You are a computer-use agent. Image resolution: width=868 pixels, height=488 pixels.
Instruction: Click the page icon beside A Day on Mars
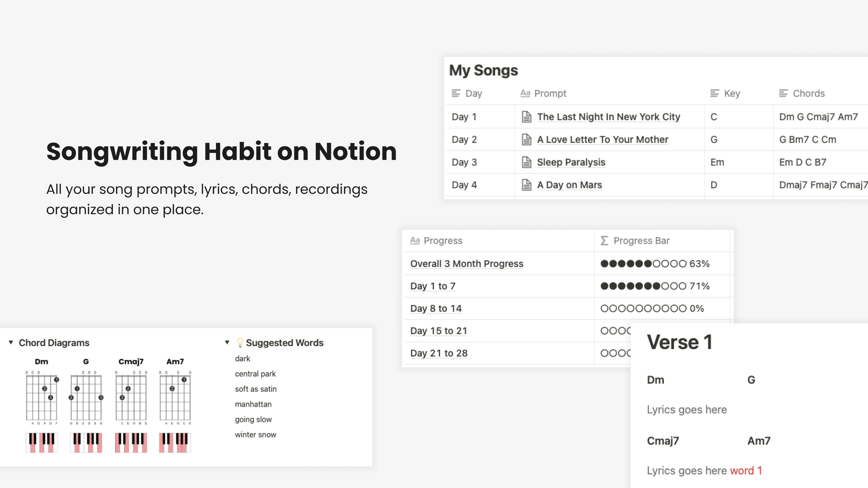click(x=526, y=185)
